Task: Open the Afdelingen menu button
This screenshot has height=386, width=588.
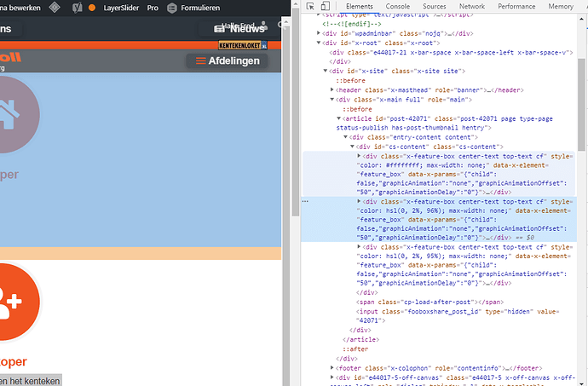Action: [227, 60]
